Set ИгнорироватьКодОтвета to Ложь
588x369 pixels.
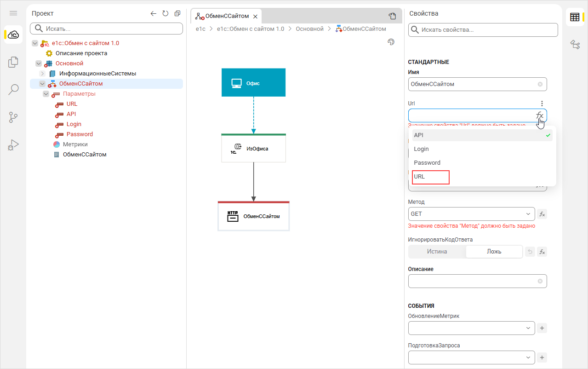coord(494,252)
